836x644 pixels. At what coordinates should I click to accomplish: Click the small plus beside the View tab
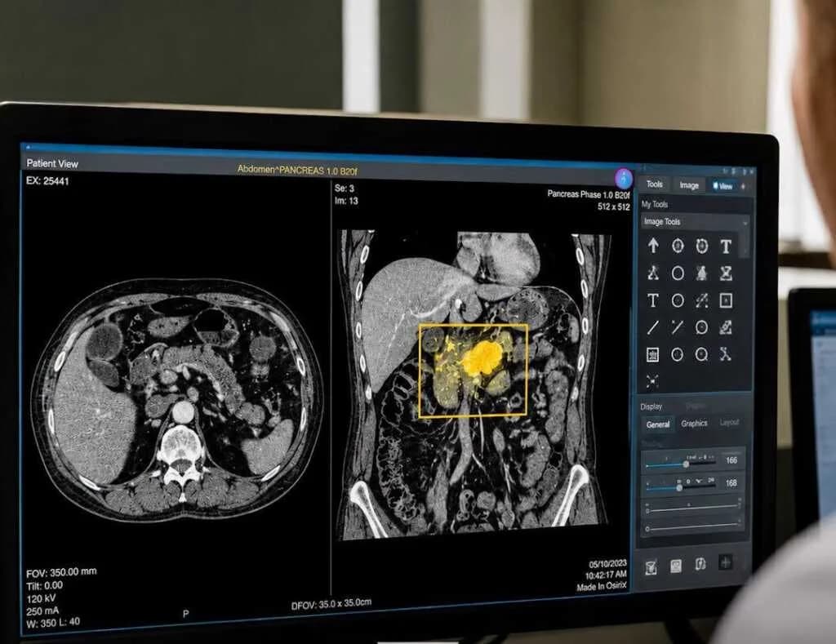tap(743, 187)
